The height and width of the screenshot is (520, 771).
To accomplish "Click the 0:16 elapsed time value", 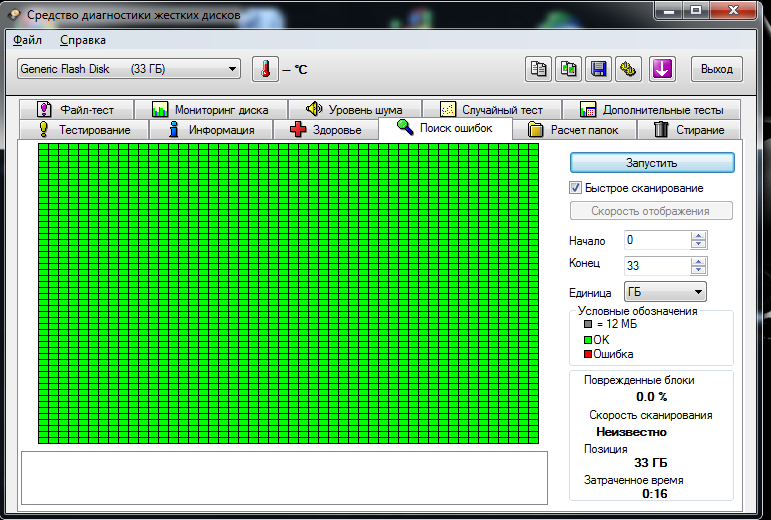I will pos(654,493).
